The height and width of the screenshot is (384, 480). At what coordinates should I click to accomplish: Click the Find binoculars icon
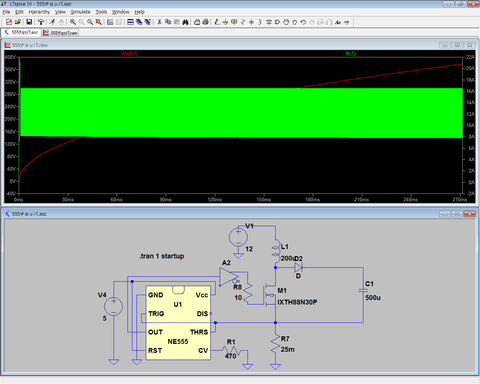(x=185, y=22)
